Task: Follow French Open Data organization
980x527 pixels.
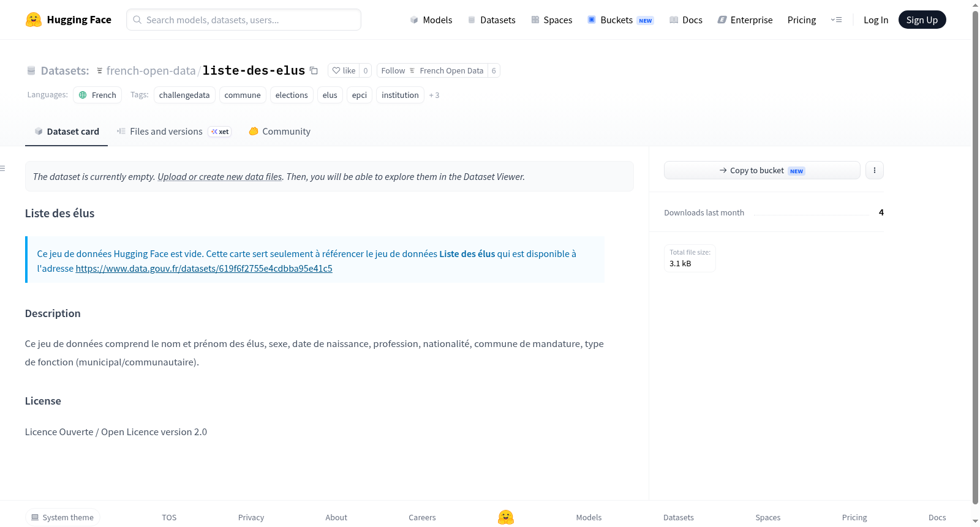Action: (432, 70)
